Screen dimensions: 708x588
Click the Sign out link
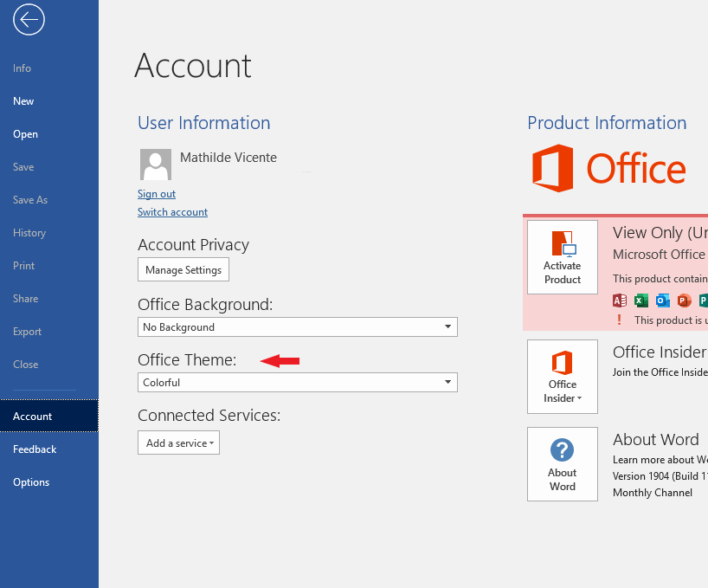pos(157,194)
